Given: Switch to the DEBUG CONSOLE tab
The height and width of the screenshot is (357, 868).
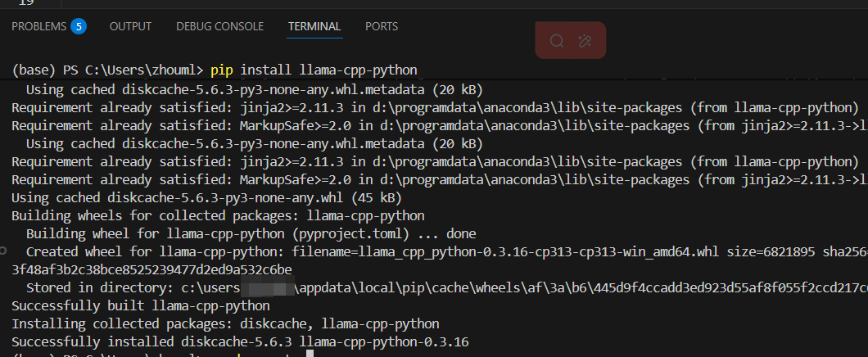Looking at the screenshot, I should [219, 26].
